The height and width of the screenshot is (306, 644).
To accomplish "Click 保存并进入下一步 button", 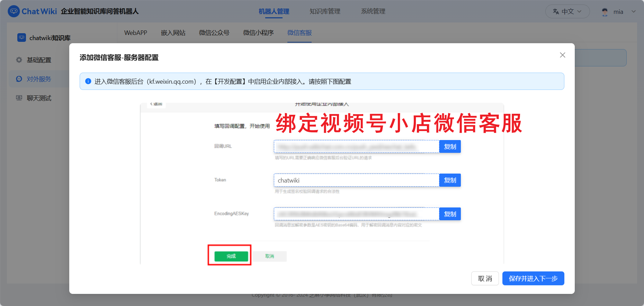I will [x=533, y=278].
